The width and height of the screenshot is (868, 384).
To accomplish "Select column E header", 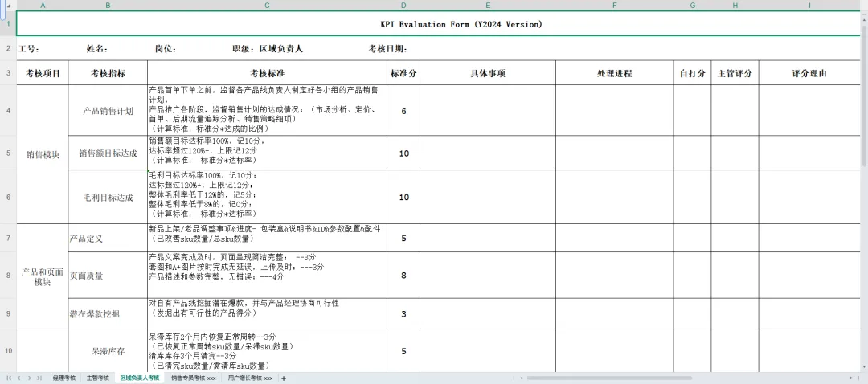I will click(488, 6).
